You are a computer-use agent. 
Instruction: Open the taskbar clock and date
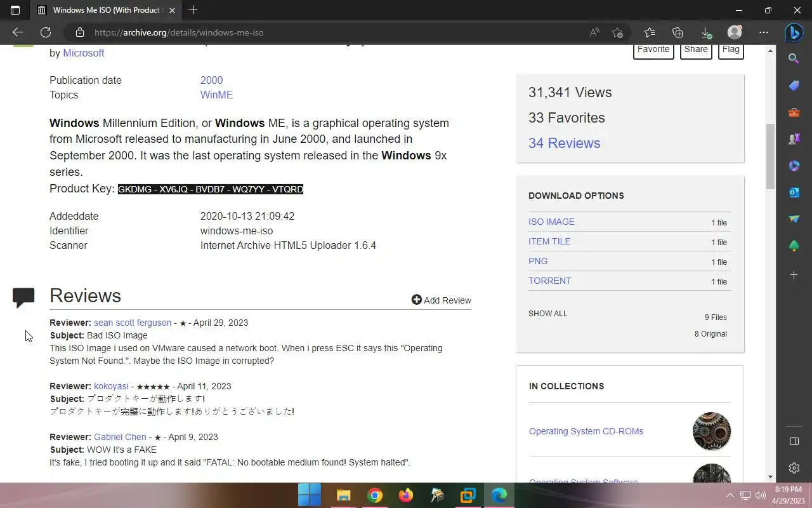pyautogui.click(x=788, y=495)
